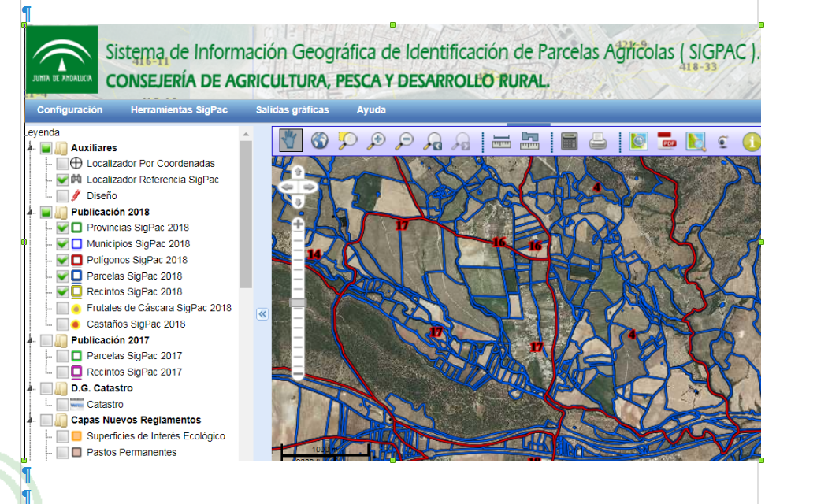Collapse the Publicación 2018 group
The width and height of the screenshot is (817, 504).
[32, 212]
